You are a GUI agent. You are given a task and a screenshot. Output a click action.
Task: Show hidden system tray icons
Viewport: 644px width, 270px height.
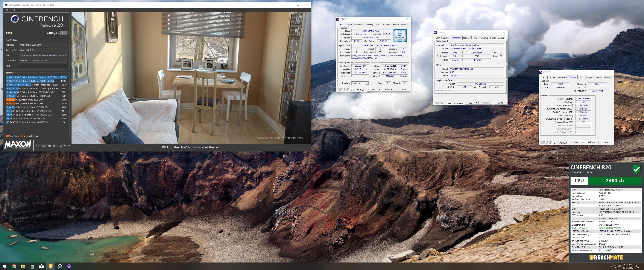pyautogui.click(x=611, y=266)
